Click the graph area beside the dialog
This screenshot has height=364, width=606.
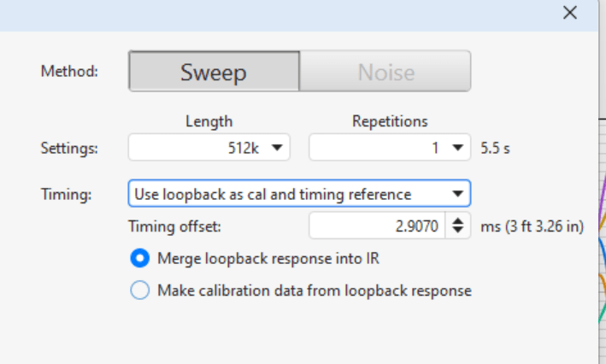[603, 239]
